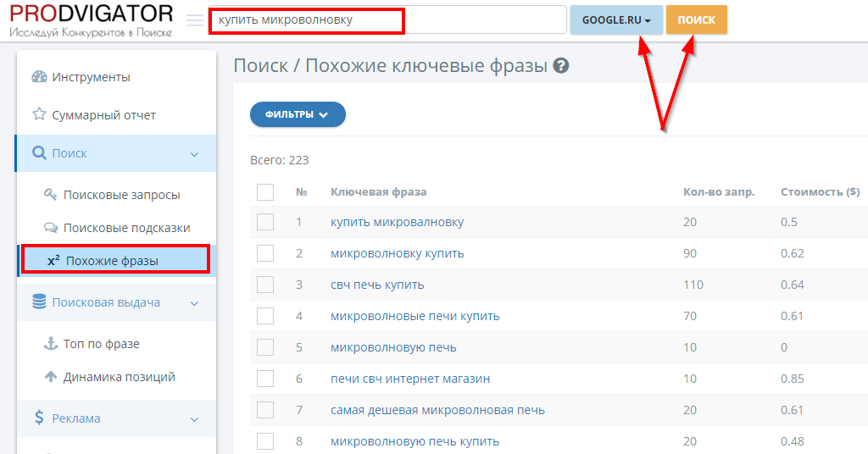Collapse the Поиск section chevron
This screenshot has height=454, width=868.
click(x=194, y=154)
